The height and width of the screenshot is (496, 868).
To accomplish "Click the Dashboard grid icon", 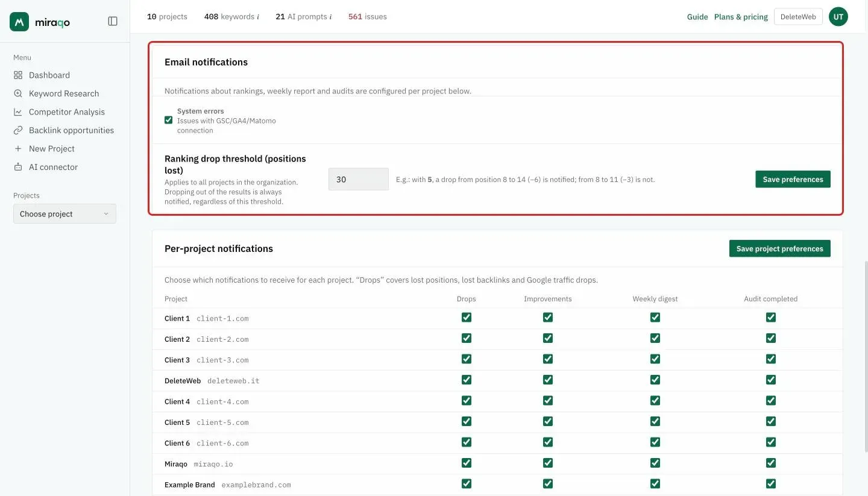I will tap(18, 75).
